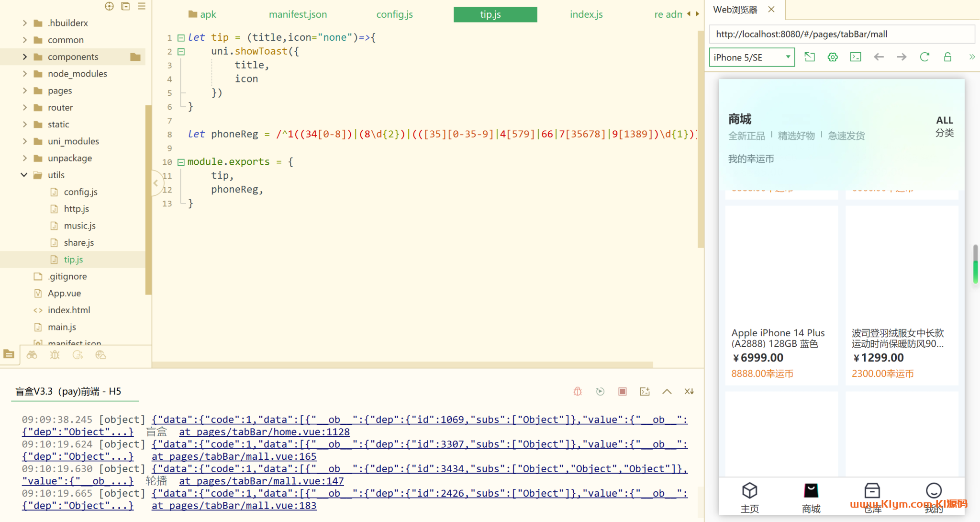Click the editor horizontal scrollbar
Image resolution: width=980 pixels, height=522 pixels.
[402, 364]
